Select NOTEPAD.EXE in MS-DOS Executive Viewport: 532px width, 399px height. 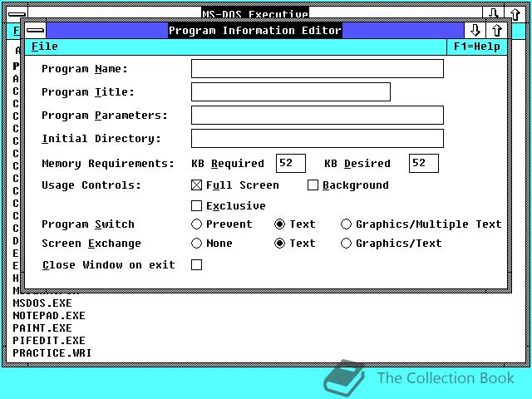pos(49,315)
